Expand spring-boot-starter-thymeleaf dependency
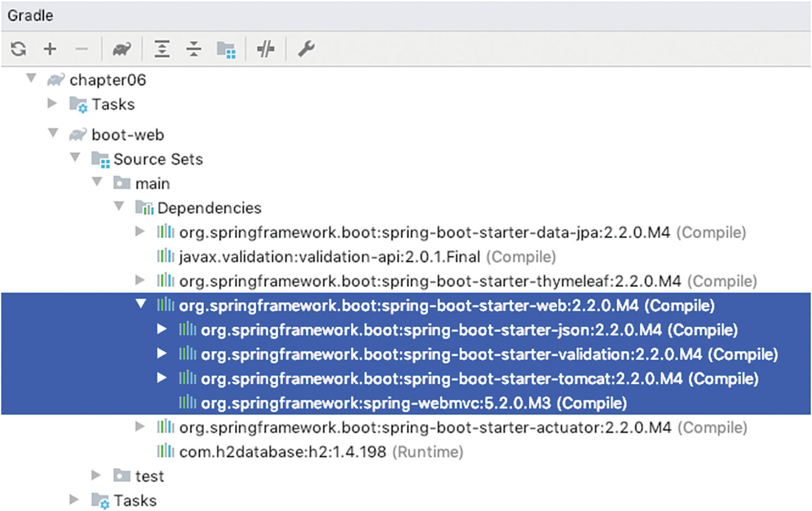The width and height of the screenshot is (812, 511). (140, 280)
